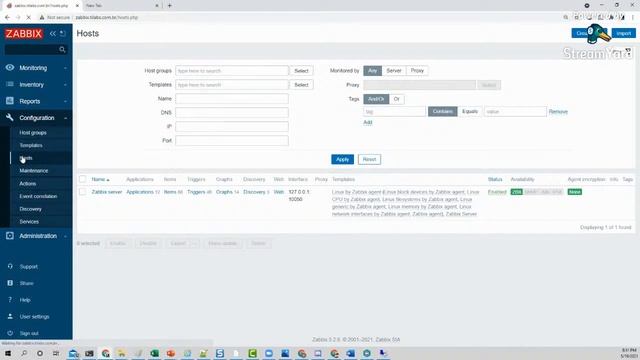Click the User settings person icon
Viewport: 640px width, 360px height.
click(x=10, y=316)
